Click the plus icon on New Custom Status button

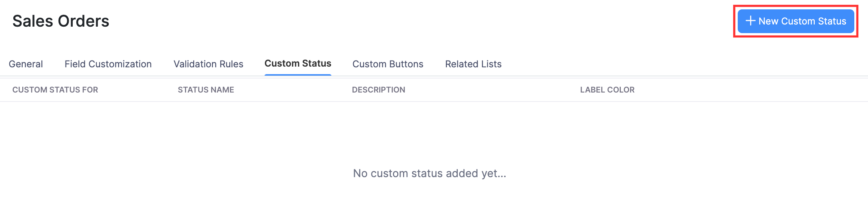click(750, 21)
